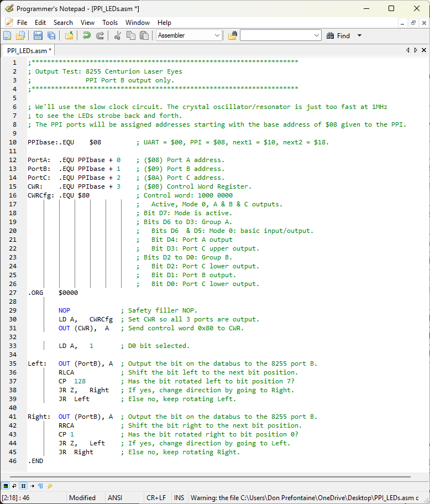
Task: Click the New file toolbar icon
Action: (x=7, y=35)
